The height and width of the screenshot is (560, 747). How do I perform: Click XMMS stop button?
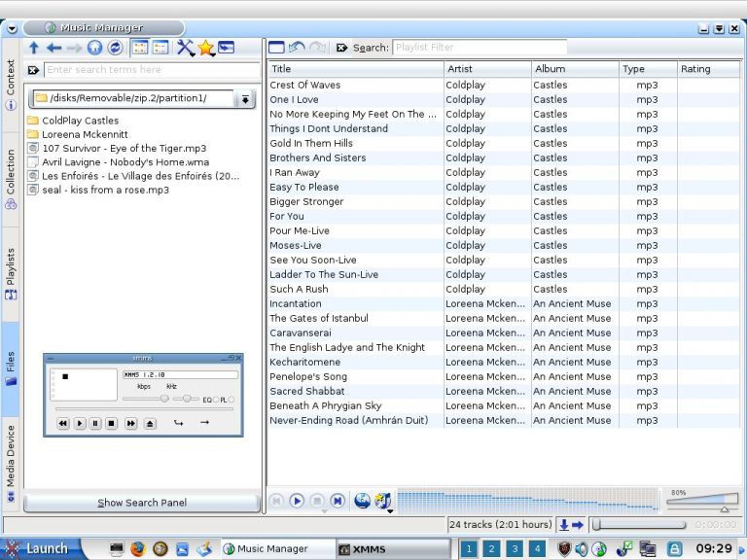tap(112, 423)
